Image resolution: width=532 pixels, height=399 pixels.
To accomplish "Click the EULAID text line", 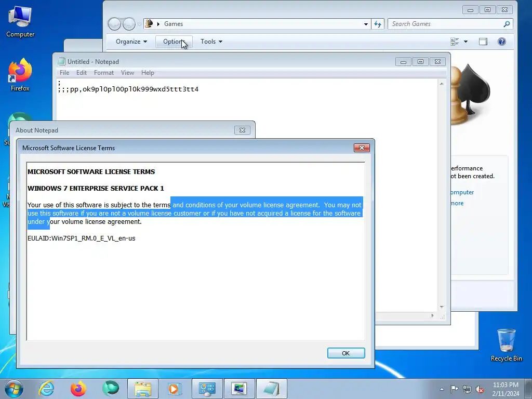I will 82,238.
